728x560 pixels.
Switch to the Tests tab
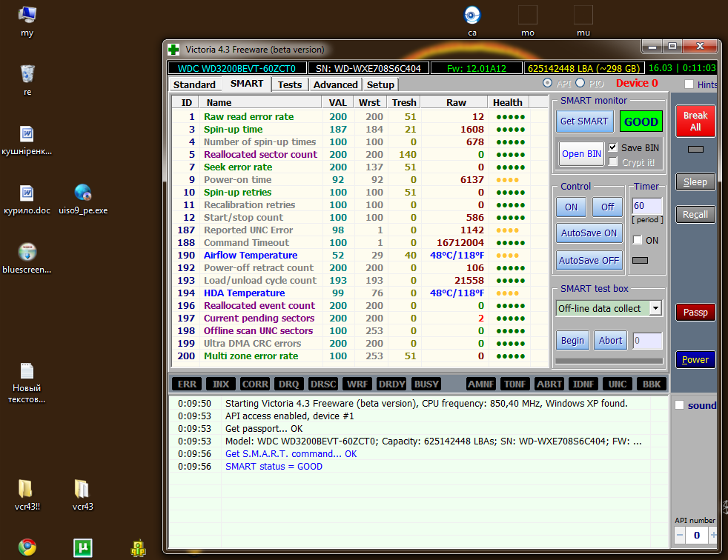[289, 84]
